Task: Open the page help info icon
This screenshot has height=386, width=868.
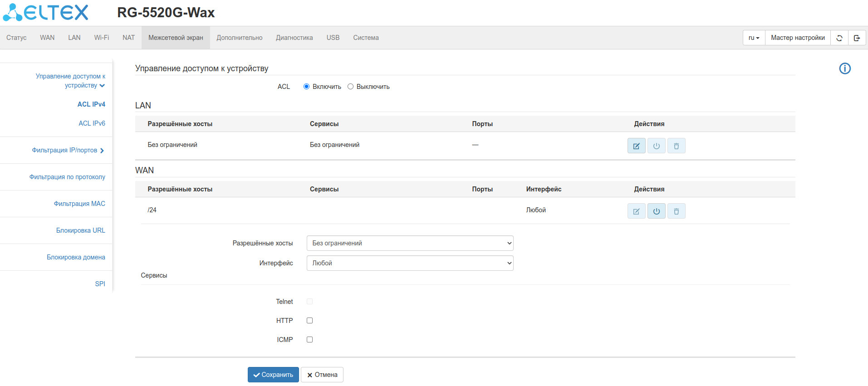Action: 844,68
